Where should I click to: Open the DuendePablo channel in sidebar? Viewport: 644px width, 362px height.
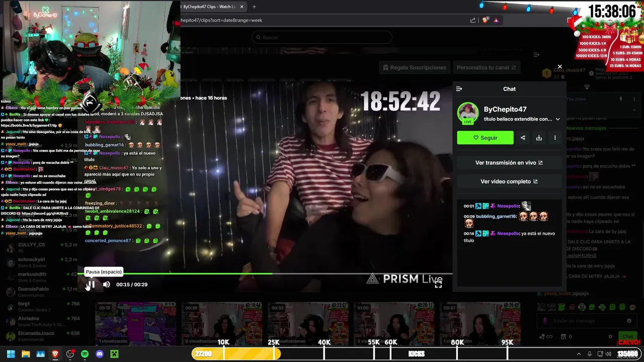40,292
